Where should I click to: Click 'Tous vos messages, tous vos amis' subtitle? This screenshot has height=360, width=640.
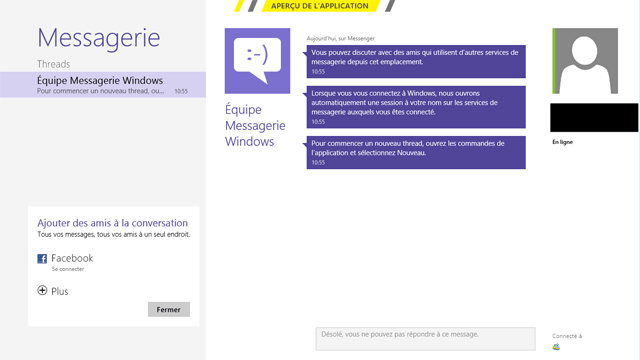click(x=113, y=234)
